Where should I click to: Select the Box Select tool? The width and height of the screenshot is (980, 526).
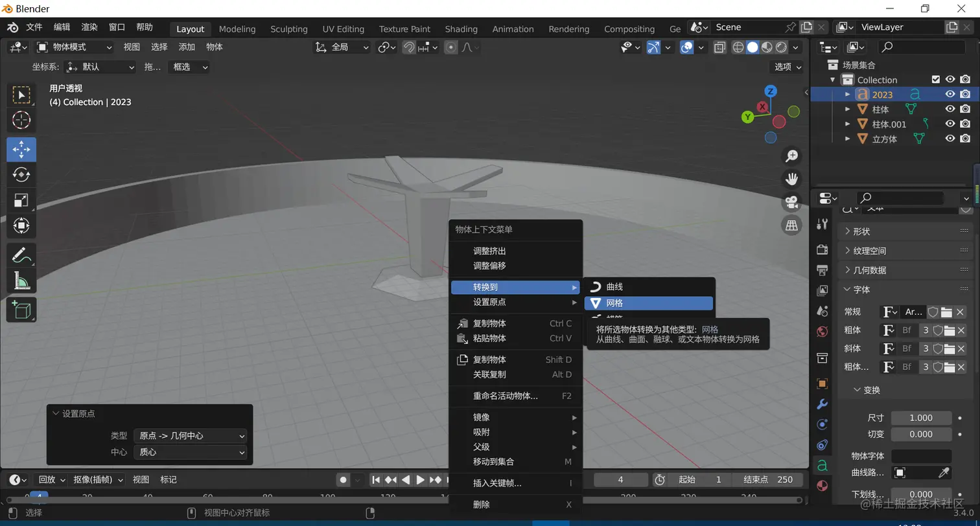tap(21, 95)
